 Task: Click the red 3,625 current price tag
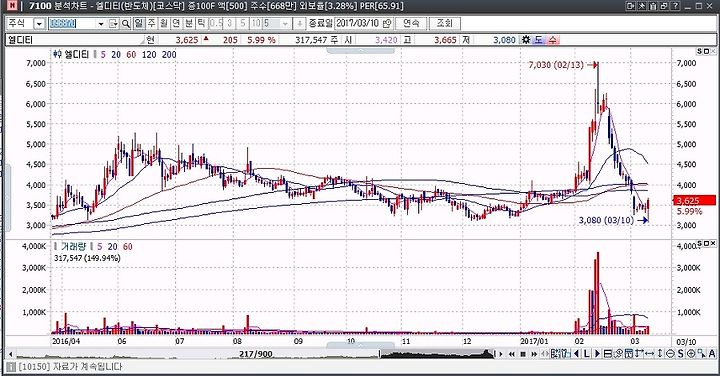pyautogui.click(x=695, y=201)
